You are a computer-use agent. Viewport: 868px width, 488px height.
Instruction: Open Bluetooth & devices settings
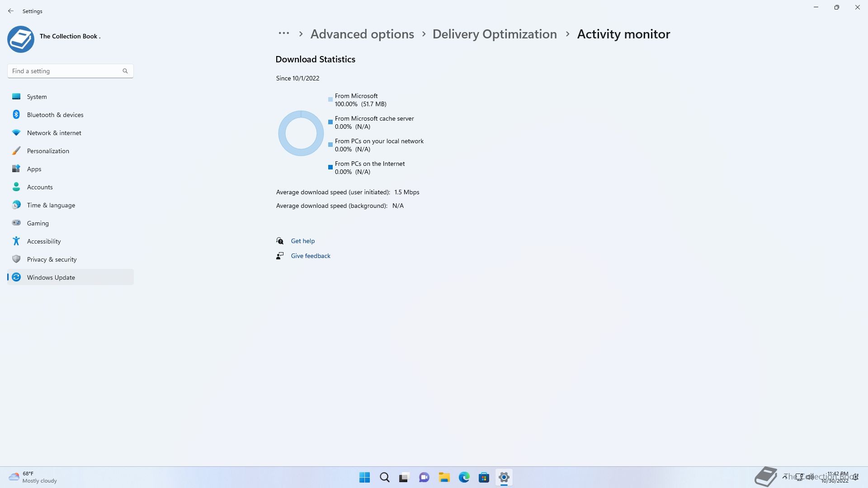click(55, 115)
